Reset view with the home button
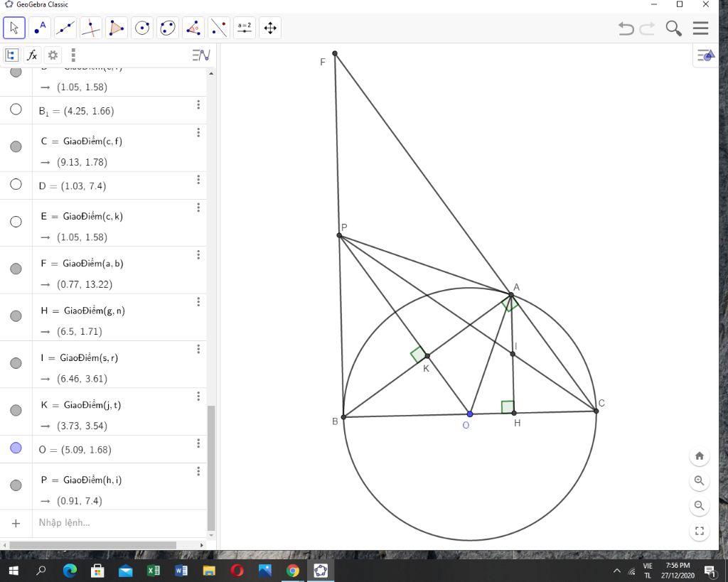Screen dimensions: 728x582 click(x=700, y=456)
